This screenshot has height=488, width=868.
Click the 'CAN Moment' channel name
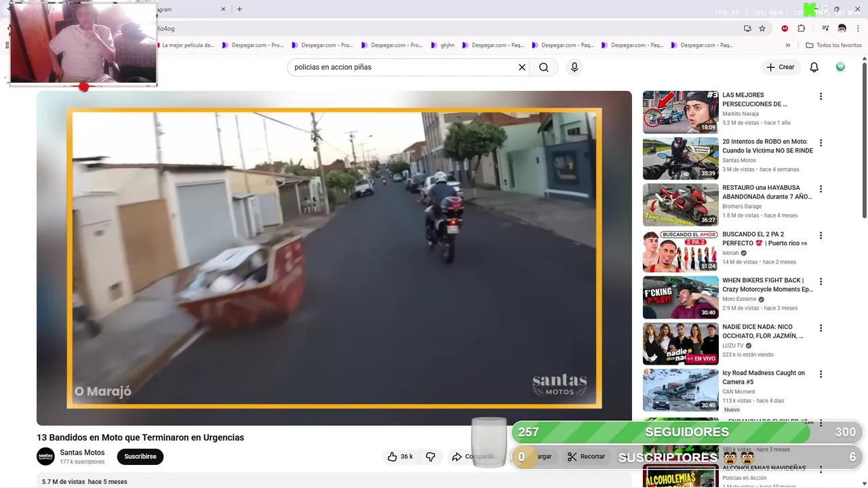click(738, 392)
